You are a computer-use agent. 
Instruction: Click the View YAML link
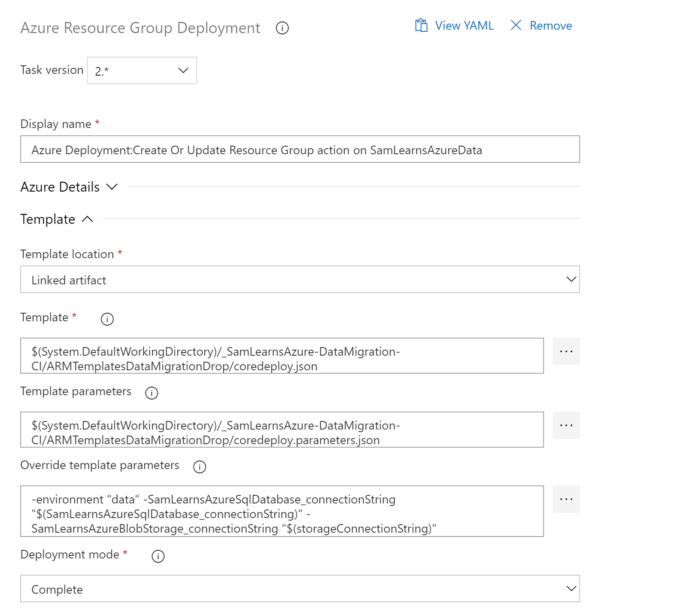[x=464, y=26]
